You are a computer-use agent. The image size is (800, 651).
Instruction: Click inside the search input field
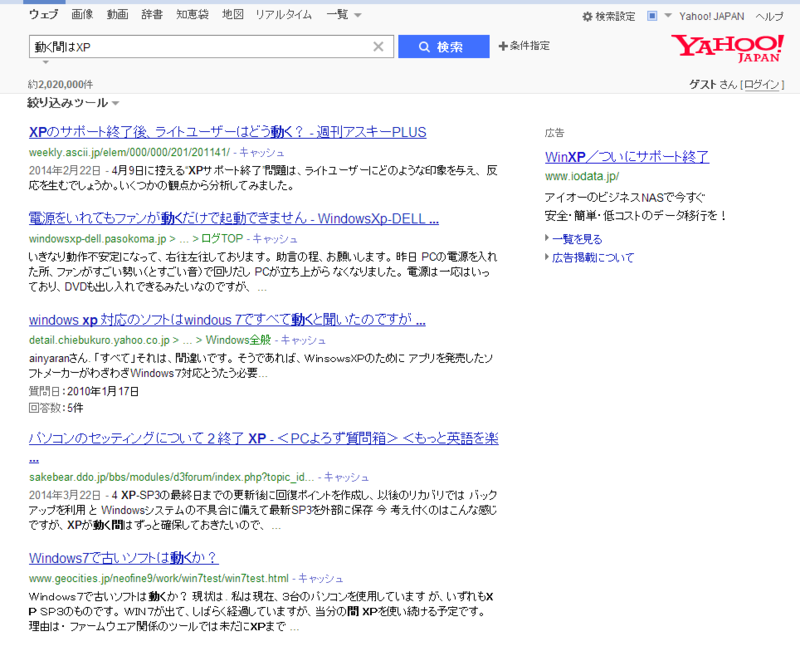tap(200, 46)
